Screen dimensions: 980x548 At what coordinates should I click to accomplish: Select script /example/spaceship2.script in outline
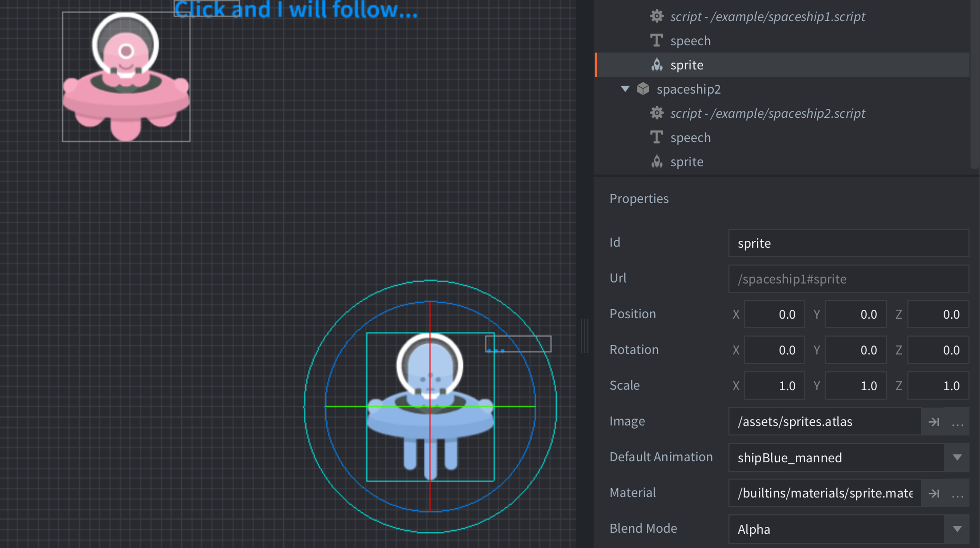(x=767, y=113)
